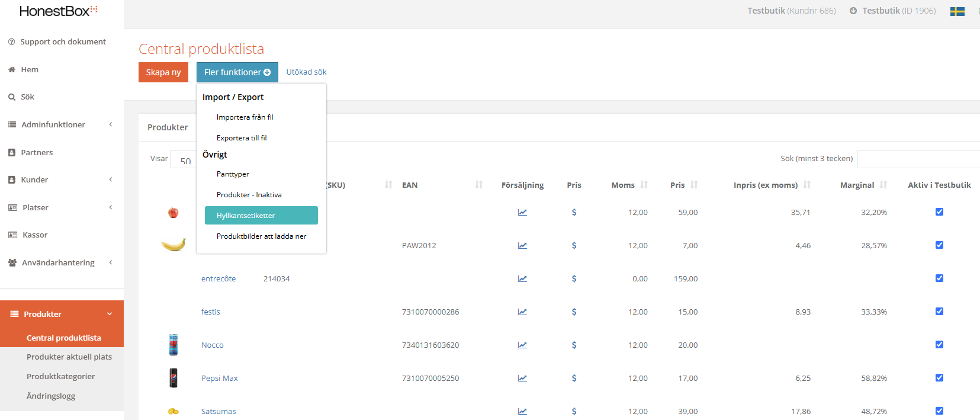Viewport: 980px width, 420px height.
Task: Click the product search input field
Action: [918, 159]
